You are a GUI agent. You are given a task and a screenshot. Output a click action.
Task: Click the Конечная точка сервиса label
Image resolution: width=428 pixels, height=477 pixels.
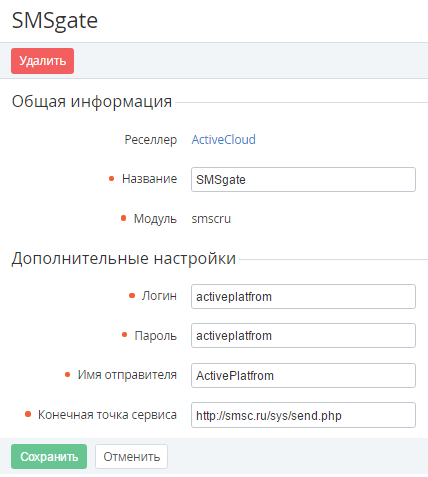107,415
